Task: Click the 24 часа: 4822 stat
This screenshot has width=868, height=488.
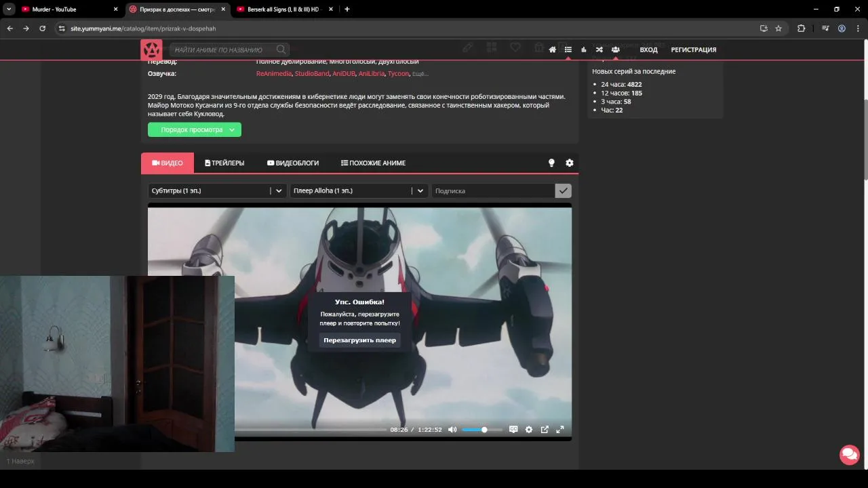Action: 621,85
